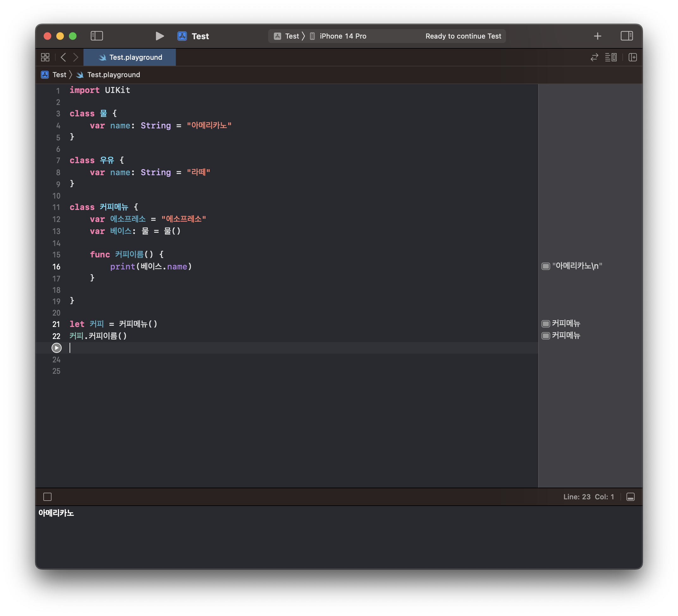Hide the debug console area
The height and width of the screenshot is (616, 678).
(631, 497)
